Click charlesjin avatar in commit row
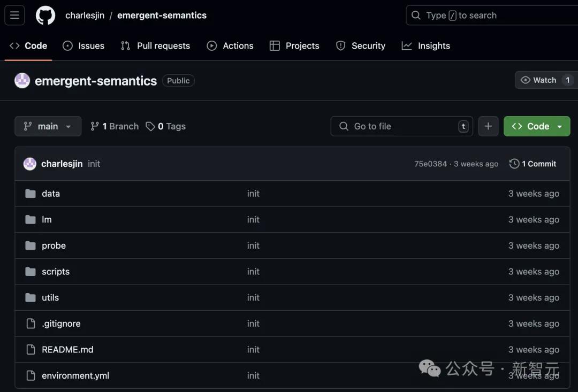This screenshot has height=392, width=578. [30, 164]
